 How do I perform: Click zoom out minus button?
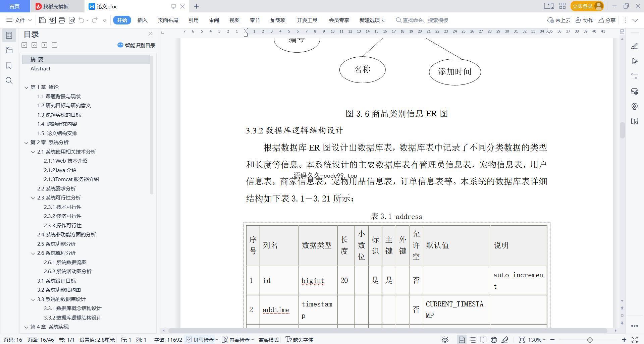tap(552, 340)
